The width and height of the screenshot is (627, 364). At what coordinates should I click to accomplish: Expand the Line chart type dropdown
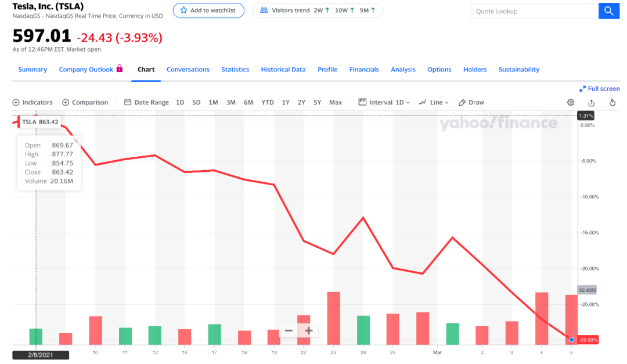[x=434, y=102]
